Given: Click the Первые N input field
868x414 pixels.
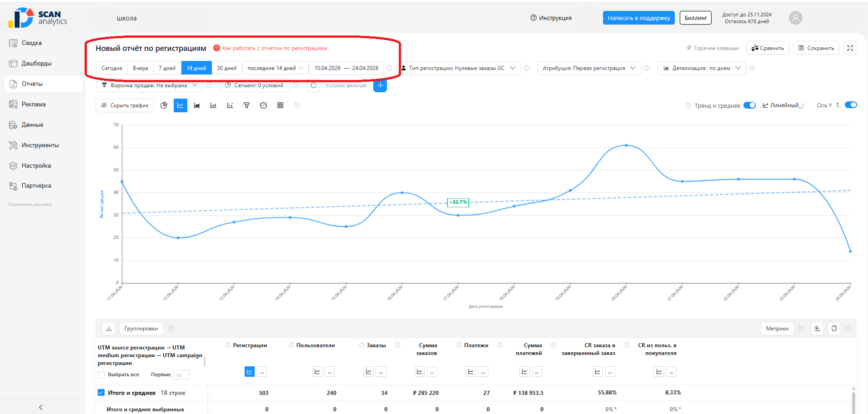Looking at the screenshot, I should pos(181,375).
